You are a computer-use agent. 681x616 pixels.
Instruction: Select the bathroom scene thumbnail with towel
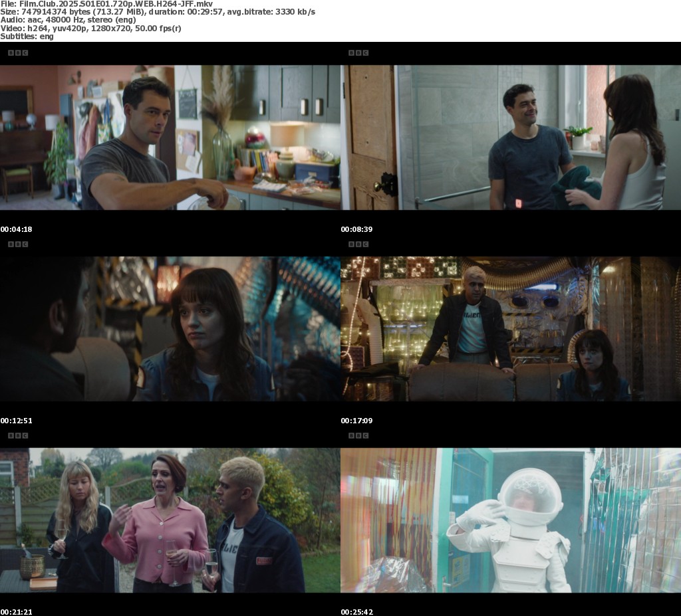511,137
